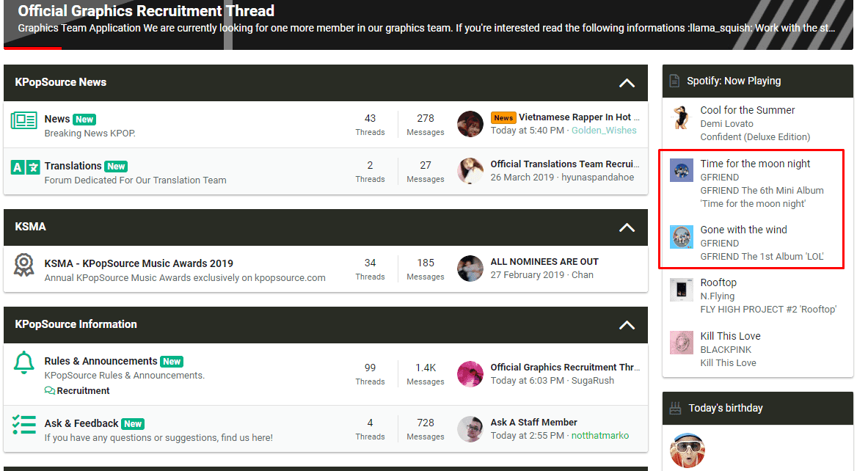This screenshot has width=868, height=471.
Task: Open the Translations forum link
Action: coord(73,166)
